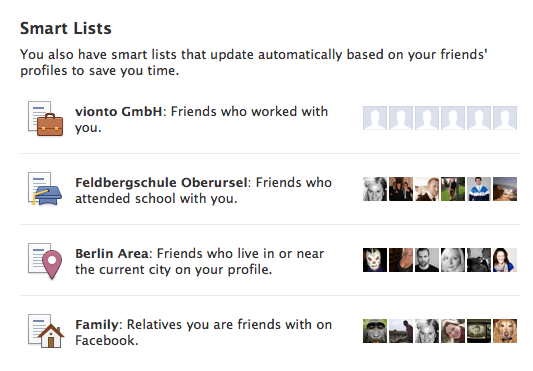
Task: Open the Feldbergschule Oberursel smart list
Action: [x=161, y=183]
